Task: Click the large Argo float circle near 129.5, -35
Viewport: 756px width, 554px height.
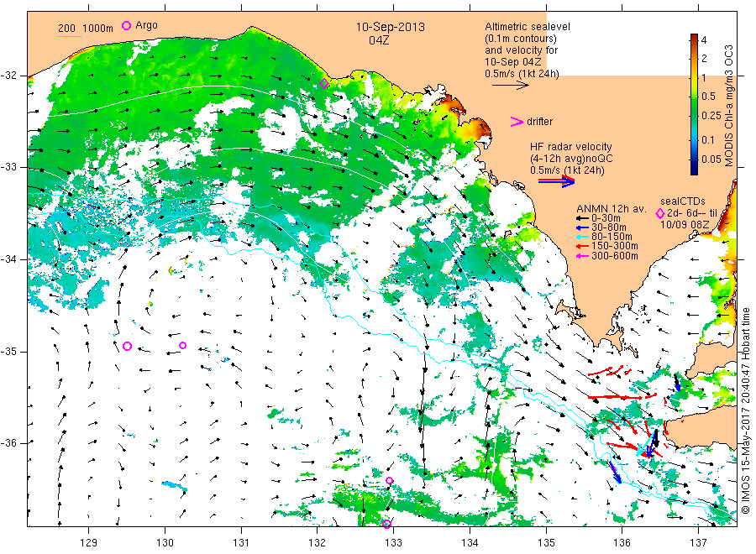Action: (x=128, y=346)
